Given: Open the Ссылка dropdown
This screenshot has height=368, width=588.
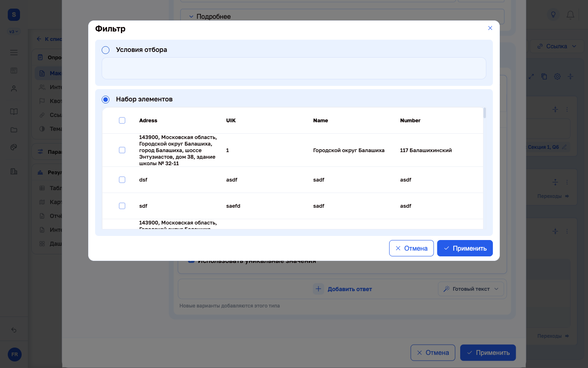Looking at the screenshot, I should pos(557,46).
